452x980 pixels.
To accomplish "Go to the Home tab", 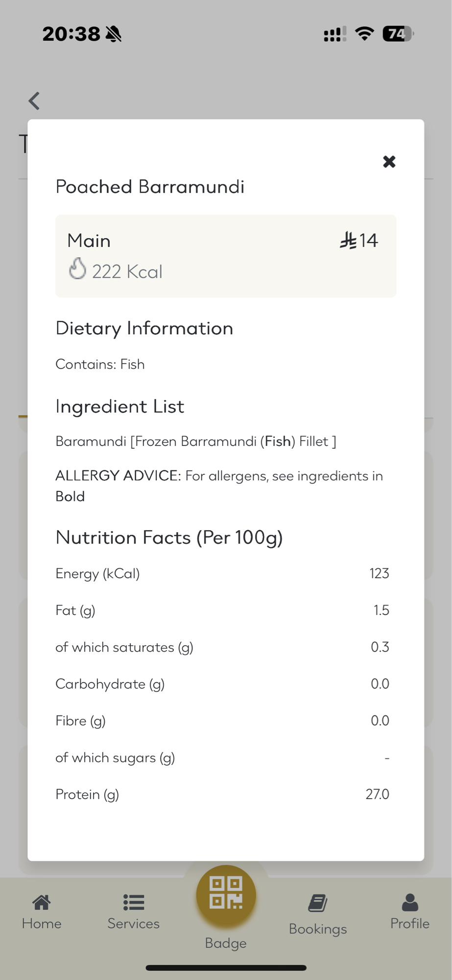I will [x=42, y=912].
